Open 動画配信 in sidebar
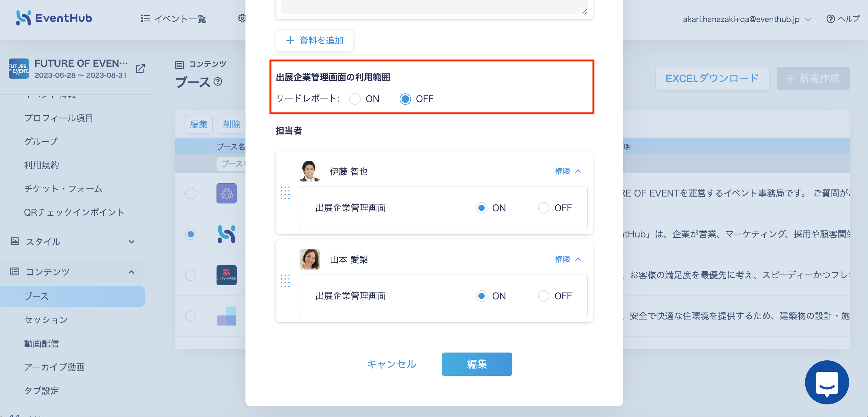 coord(42,343)
